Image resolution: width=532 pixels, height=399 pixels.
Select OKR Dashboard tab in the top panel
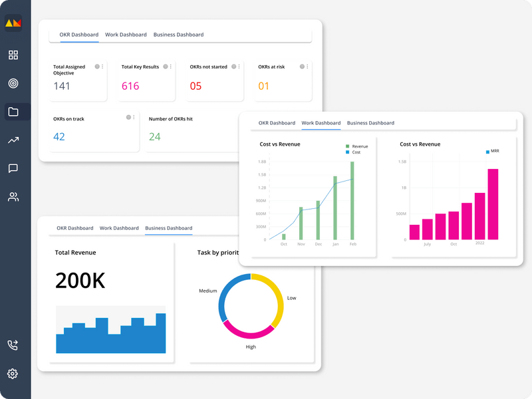coord(79,35)
